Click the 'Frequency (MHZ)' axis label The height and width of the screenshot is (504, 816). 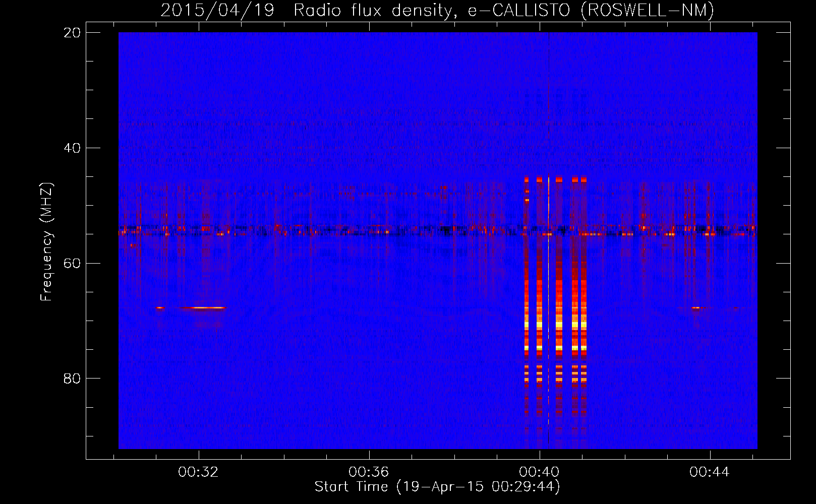46,242
